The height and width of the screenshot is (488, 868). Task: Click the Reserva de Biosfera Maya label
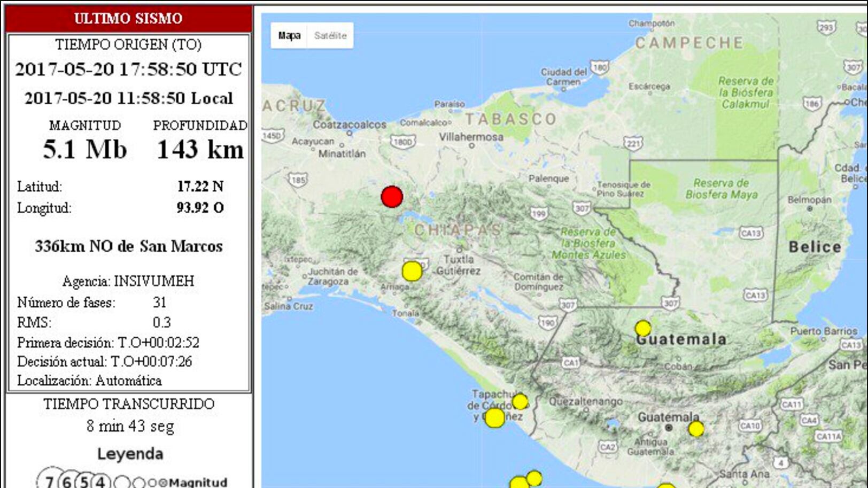[x=721, y=189]
